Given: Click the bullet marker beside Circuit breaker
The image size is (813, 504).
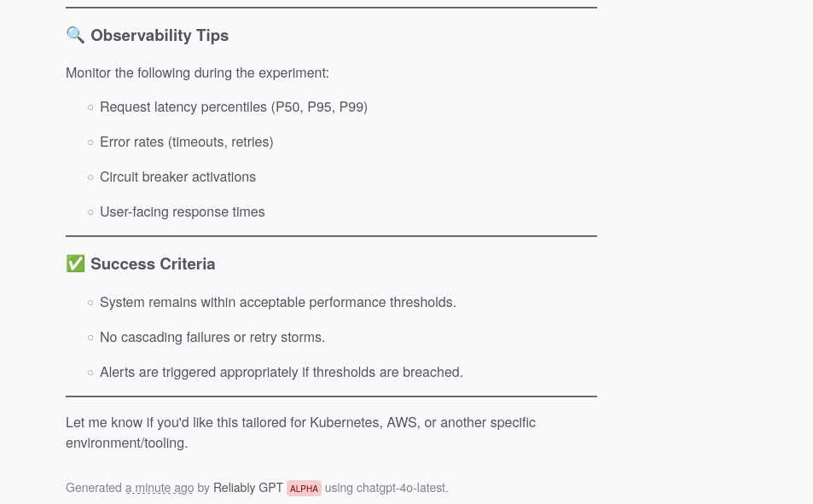Looking at the screenshot, I should 90,177.
